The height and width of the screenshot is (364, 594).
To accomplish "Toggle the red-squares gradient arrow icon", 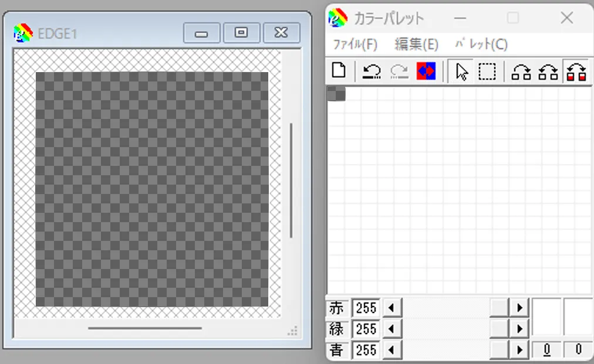I will [x=576, y=72].
